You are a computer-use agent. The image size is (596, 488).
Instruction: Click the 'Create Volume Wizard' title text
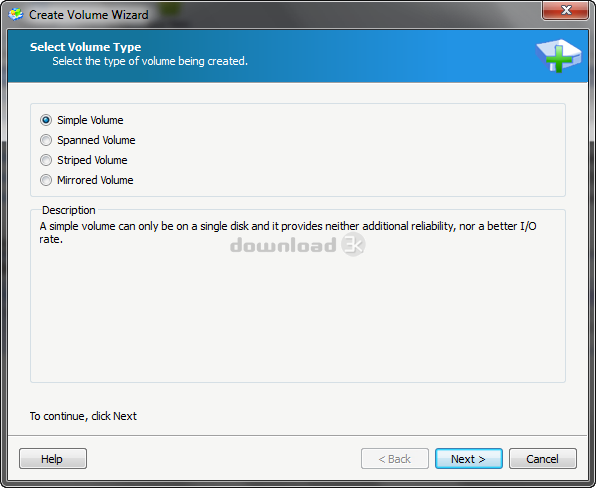tap(89, 14)
